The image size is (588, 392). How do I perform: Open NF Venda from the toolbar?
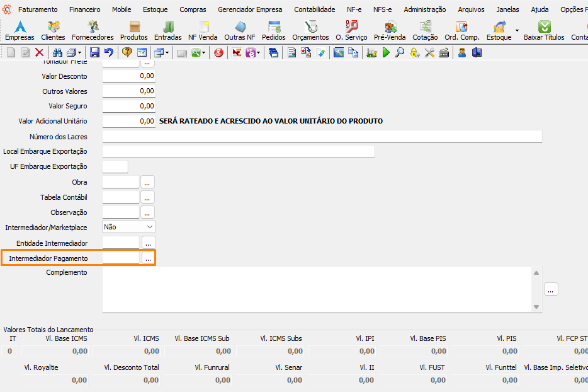[x=203, y=31]
